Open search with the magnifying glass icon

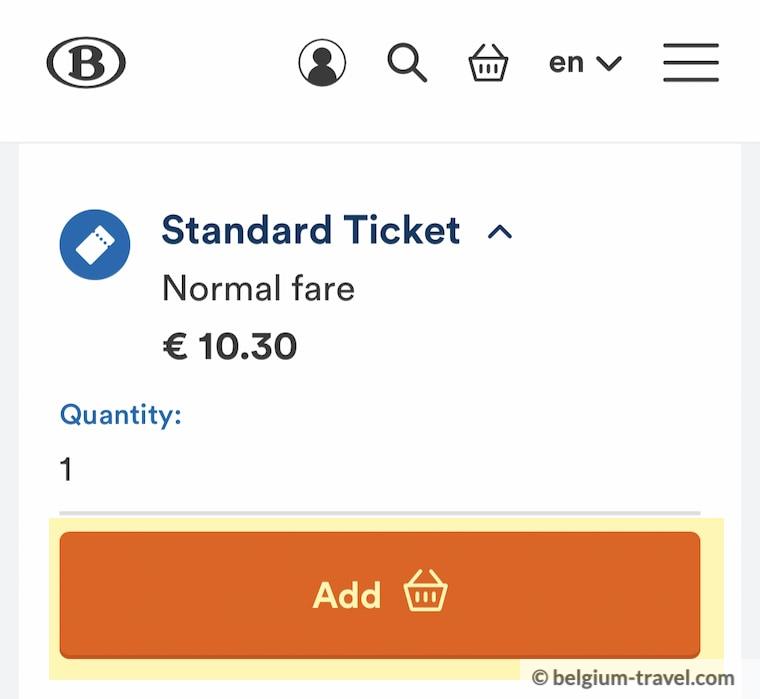tap(407, 63)
